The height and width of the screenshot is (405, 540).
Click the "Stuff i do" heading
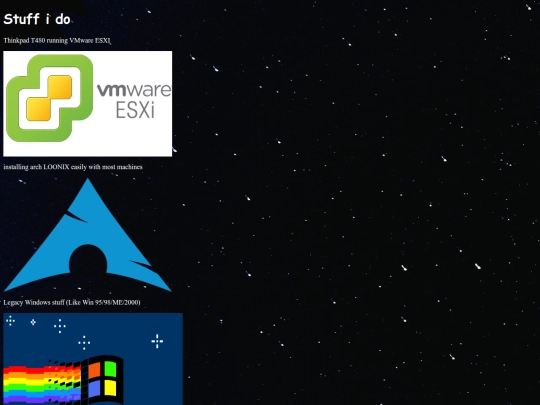[x=37, y=19]
